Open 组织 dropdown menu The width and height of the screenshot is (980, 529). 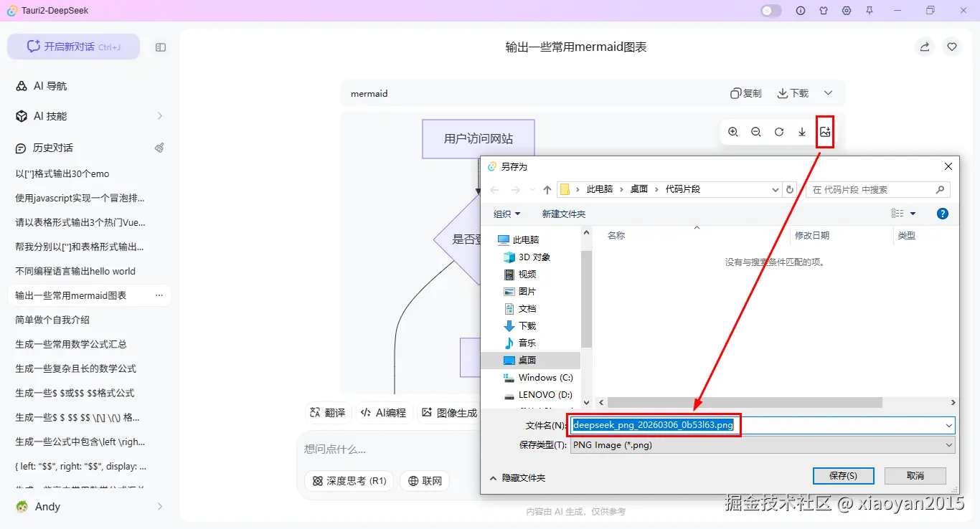point(507,214)
